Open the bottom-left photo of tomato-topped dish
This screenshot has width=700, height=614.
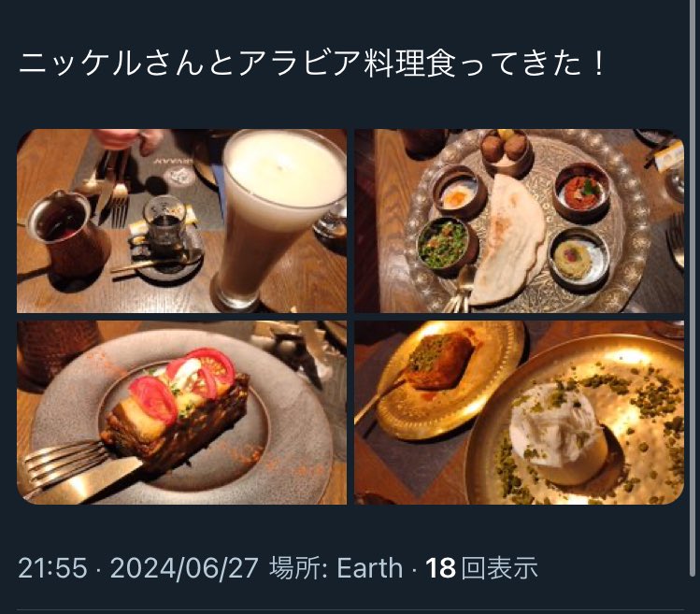click(x=181, y=413)
